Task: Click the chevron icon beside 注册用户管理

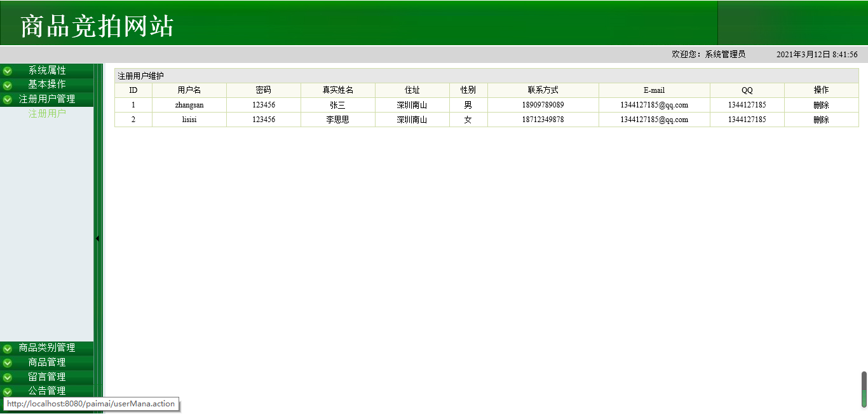Action: tap(8, 99)
